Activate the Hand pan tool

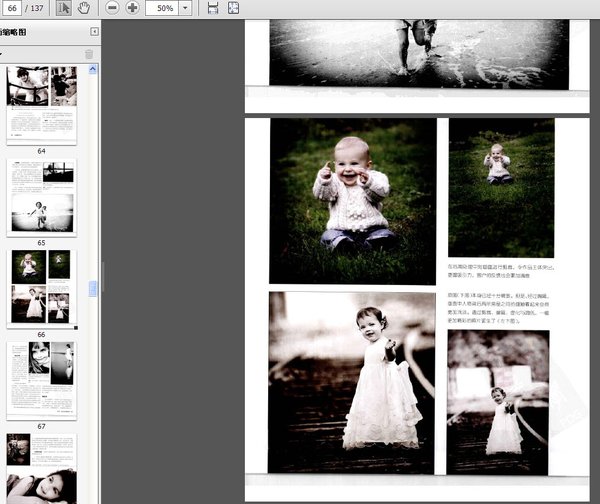(x=84, y=8)
